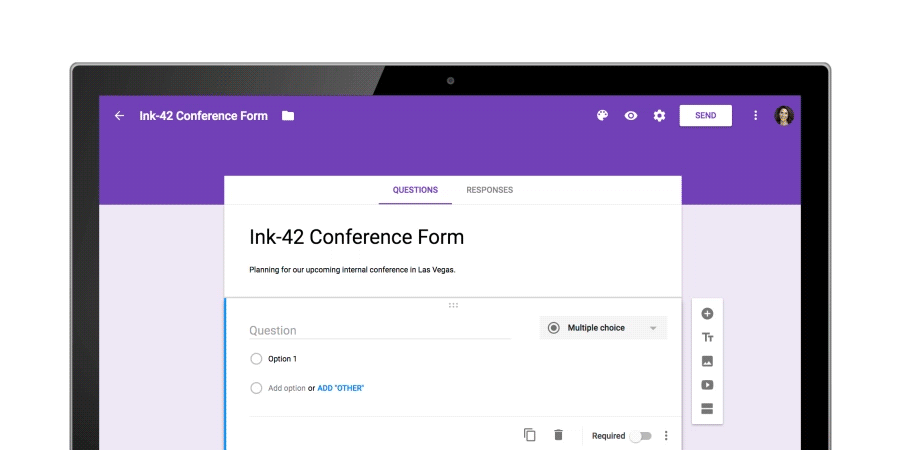Switch to the Responses tab
The image size is (900, 450).
[x=489, y=190]
